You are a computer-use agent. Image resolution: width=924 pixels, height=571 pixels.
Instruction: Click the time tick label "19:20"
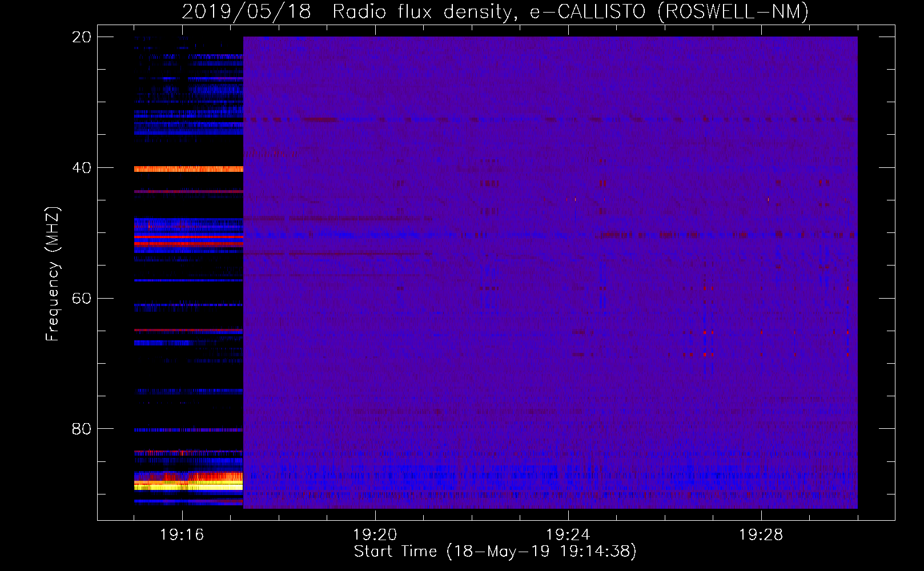tap(375, 535)
